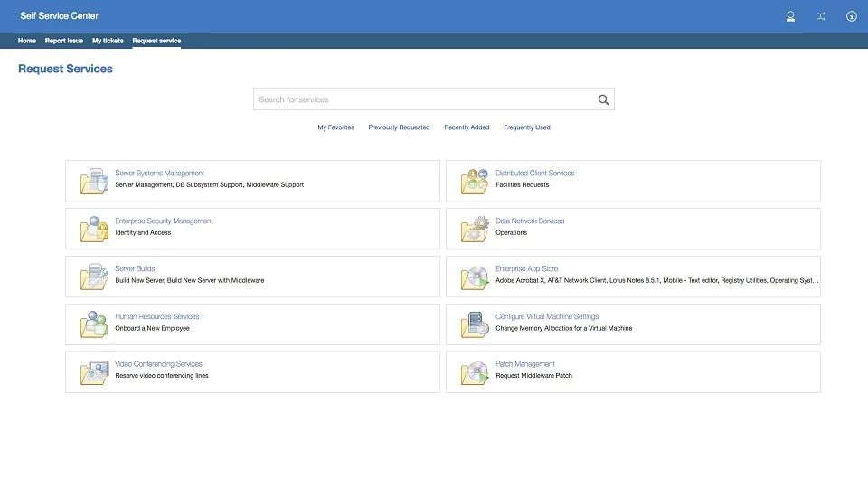
Task: Open the Patch Management link
Action: (x=525, y=364)
